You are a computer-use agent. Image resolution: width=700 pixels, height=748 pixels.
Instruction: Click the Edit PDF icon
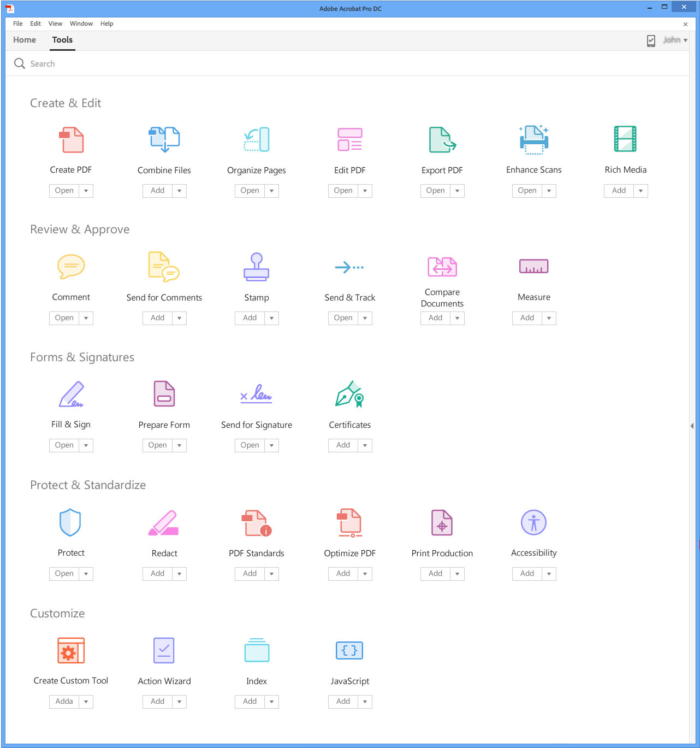click(x=350, y=139)
